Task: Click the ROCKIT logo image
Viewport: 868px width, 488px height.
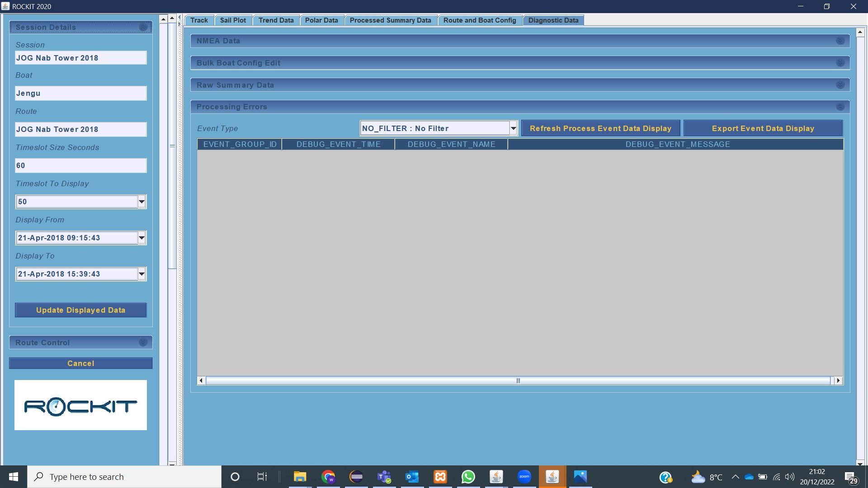Action: (x=80, y=405)
